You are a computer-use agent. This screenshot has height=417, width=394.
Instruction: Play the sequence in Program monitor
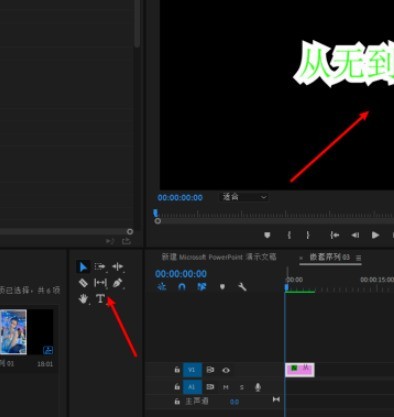click(375, 235)
